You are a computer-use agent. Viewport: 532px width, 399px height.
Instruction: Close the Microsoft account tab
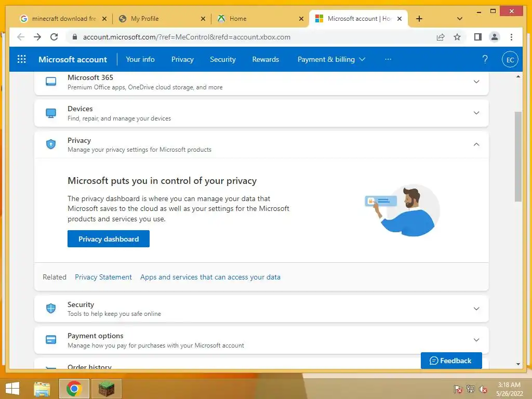pyautogui.click(x=400, y=19)
